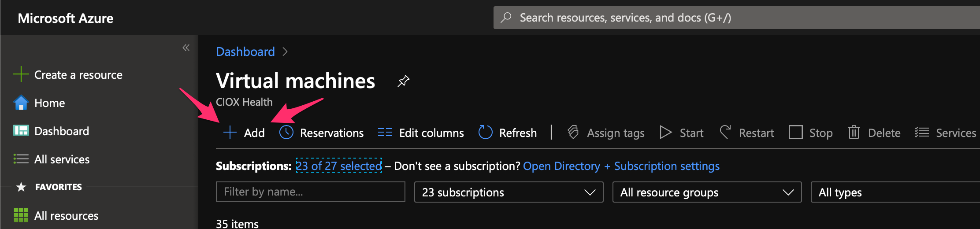
Task: Click the Start label in toolbar
Action: point(691,133)
